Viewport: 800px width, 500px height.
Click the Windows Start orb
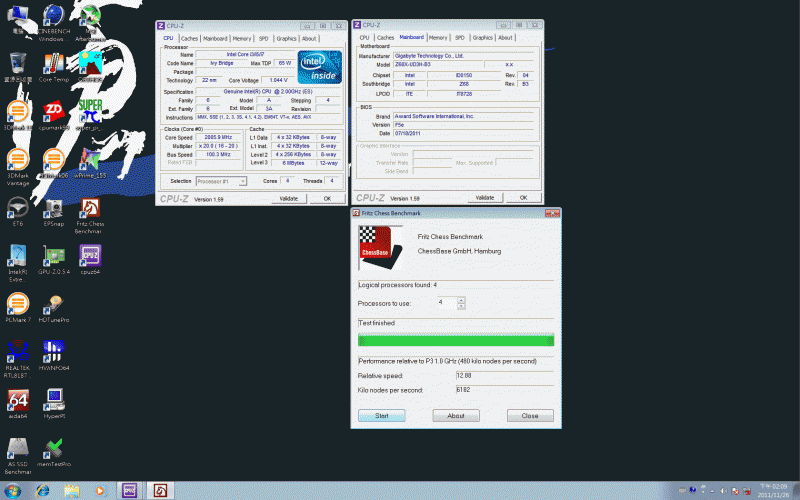click(12, 490)
